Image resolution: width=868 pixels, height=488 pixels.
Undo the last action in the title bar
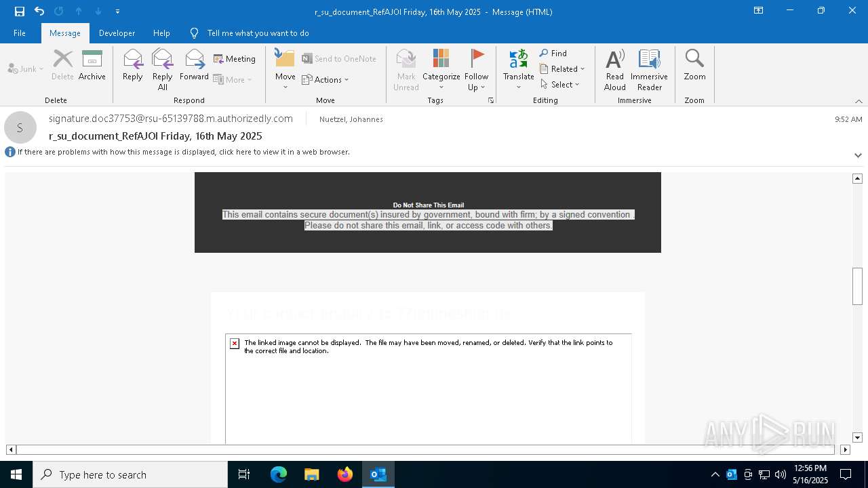click(39, 12)
